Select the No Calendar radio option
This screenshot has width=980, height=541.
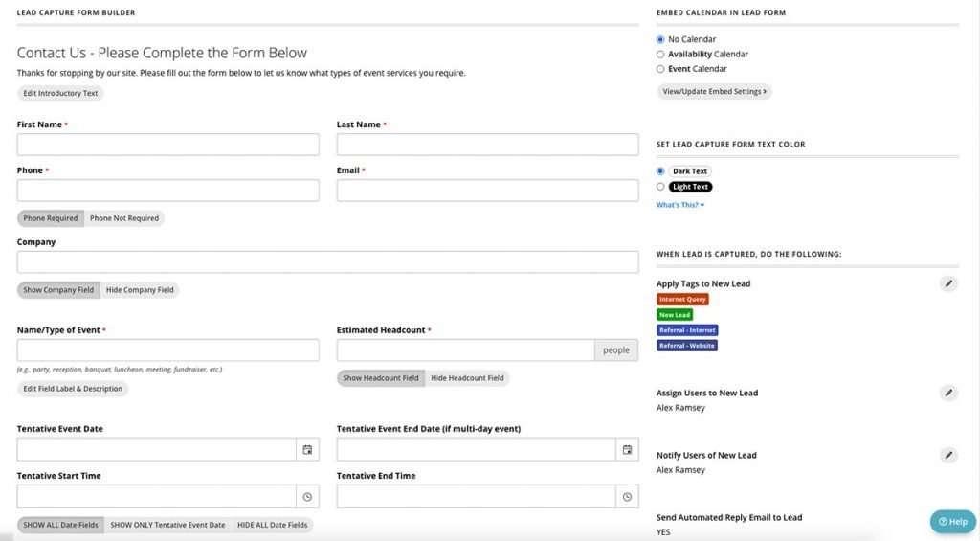[660, 39]
